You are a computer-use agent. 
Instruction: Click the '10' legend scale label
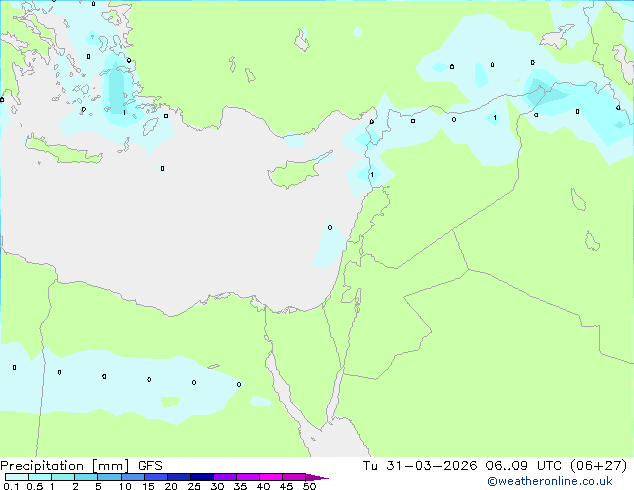[x=125, y=486]
